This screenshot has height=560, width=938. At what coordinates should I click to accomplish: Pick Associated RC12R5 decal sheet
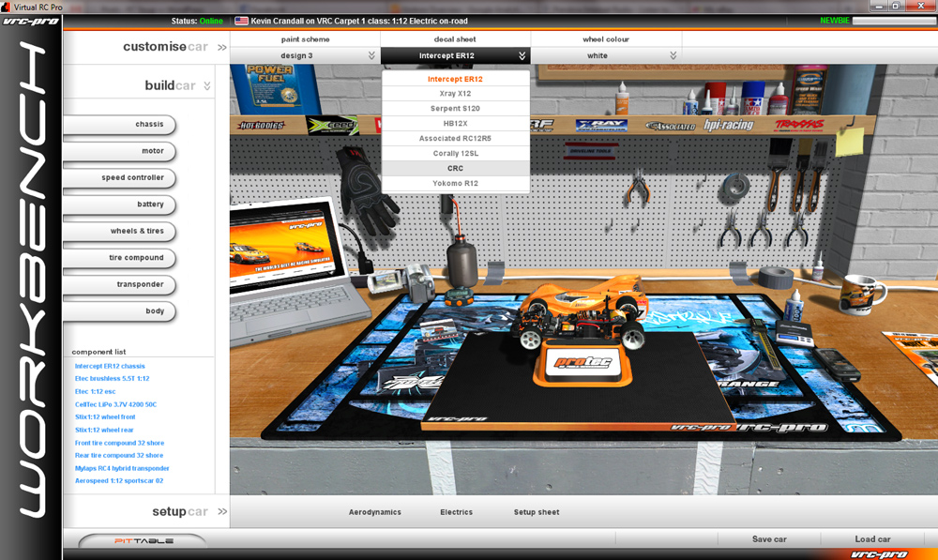[455, 138]
